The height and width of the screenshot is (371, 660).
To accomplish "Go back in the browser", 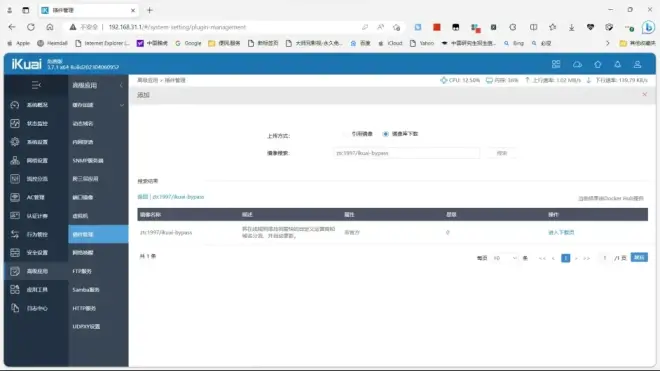I will 12,27.
